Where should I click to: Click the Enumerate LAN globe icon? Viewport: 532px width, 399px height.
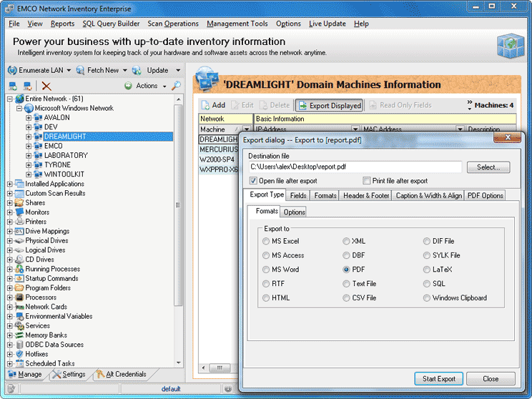[x=12, y=70]
